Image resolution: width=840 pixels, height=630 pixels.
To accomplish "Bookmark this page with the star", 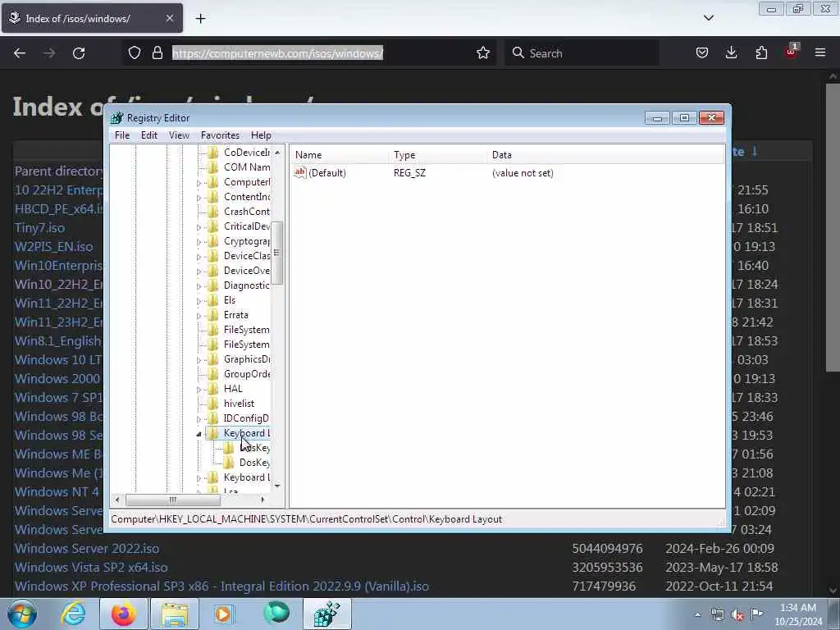I will (x=482, y=53).
